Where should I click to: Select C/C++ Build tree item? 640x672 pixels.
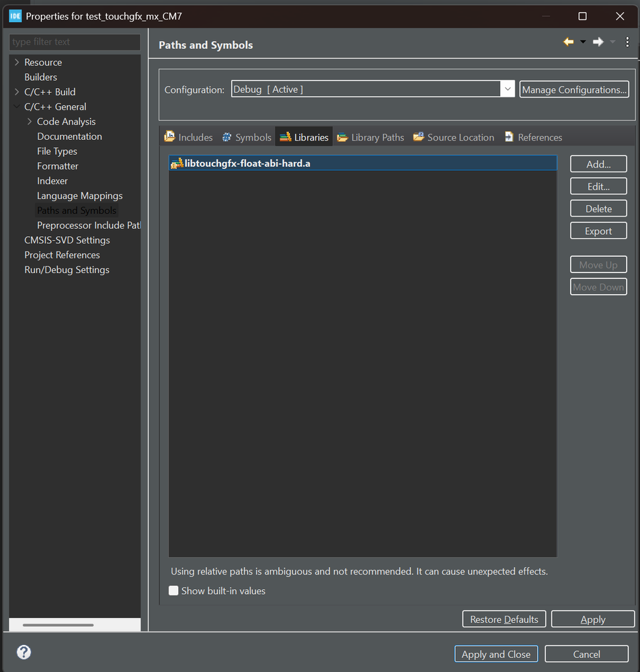(x=50, y=91)
